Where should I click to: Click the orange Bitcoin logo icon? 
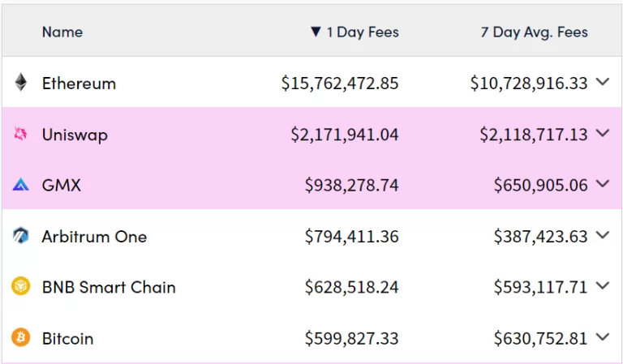tap(21, 337)
